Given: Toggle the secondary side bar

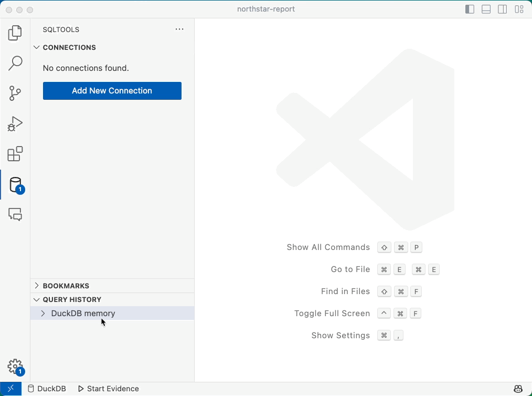Looking at the screenshot, I should coord(503,9).
